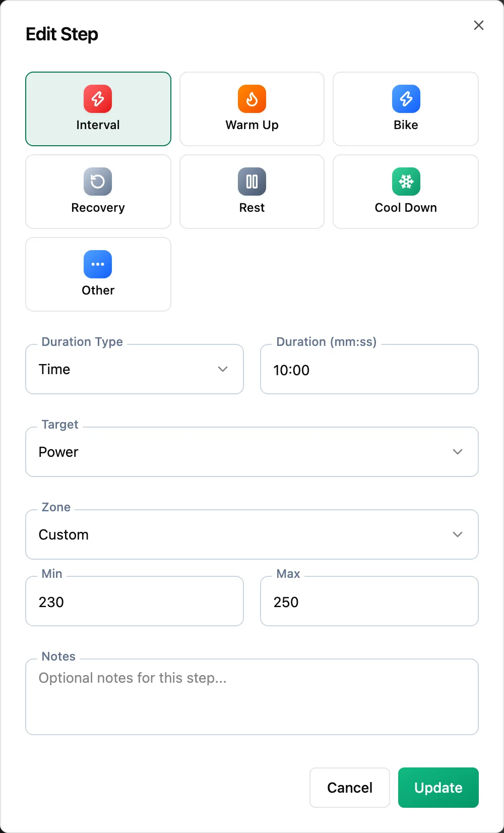Open the Zone Custom dropdown

pyautogui.click(x=252, y=534)
